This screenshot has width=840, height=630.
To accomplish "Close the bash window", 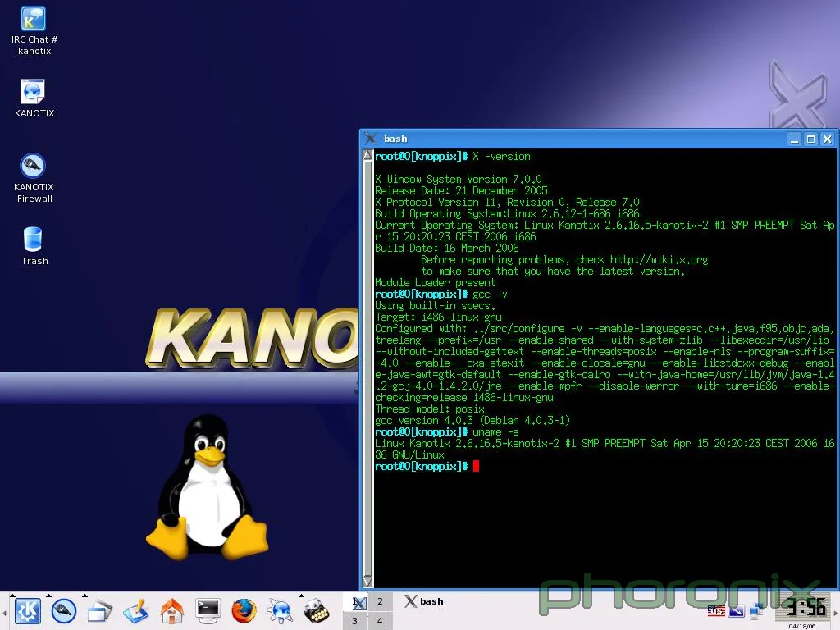I will [x=827, y=139].
